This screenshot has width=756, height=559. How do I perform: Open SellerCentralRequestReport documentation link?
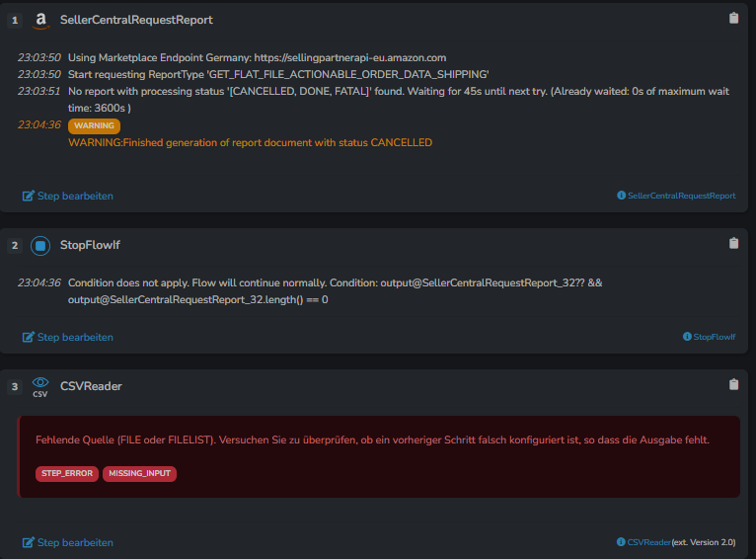tap(681, 196)
